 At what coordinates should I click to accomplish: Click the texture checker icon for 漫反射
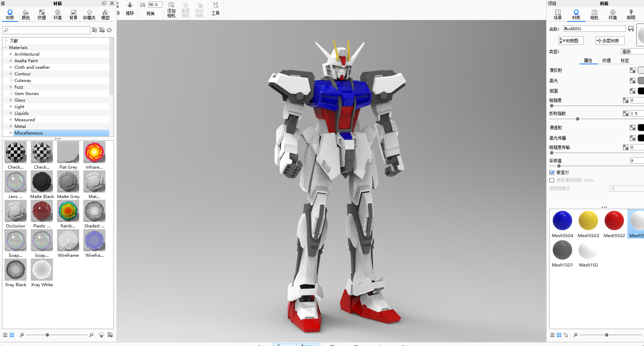632,70
